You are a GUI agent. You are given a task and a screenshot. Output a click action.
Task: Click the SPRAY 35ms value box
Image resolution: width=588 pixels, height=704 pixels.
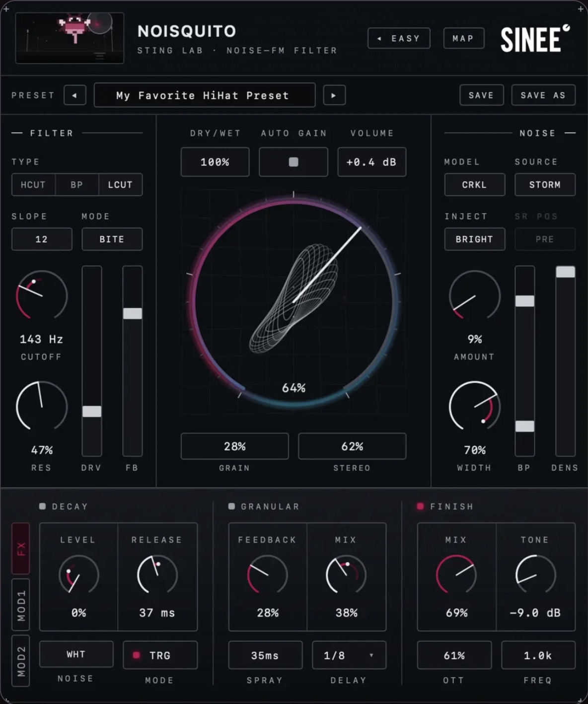(265, 655)
